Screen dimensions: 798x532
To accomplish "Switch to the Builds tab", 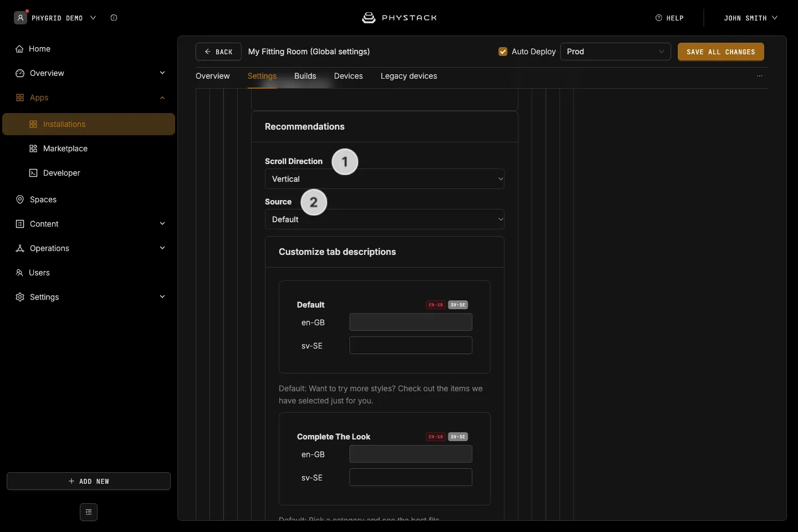I will (x=305, y=76).
